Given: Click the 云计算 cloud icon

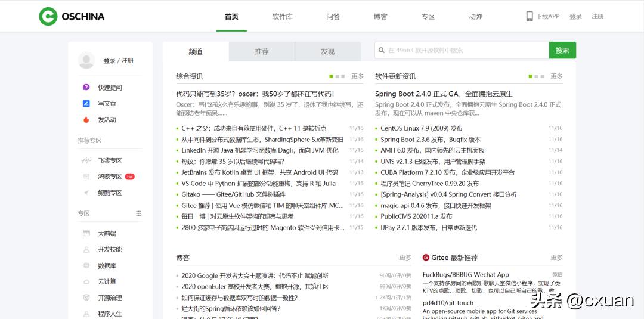Looking at the screenshot, I should point(86,281).
